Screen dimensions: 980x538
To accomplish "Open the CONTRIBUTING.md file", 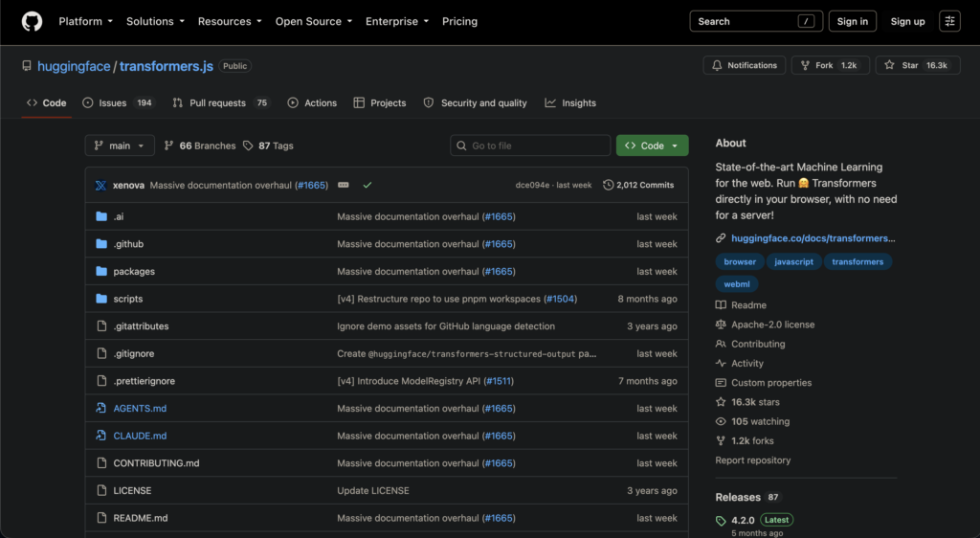I will coord(156,463).
